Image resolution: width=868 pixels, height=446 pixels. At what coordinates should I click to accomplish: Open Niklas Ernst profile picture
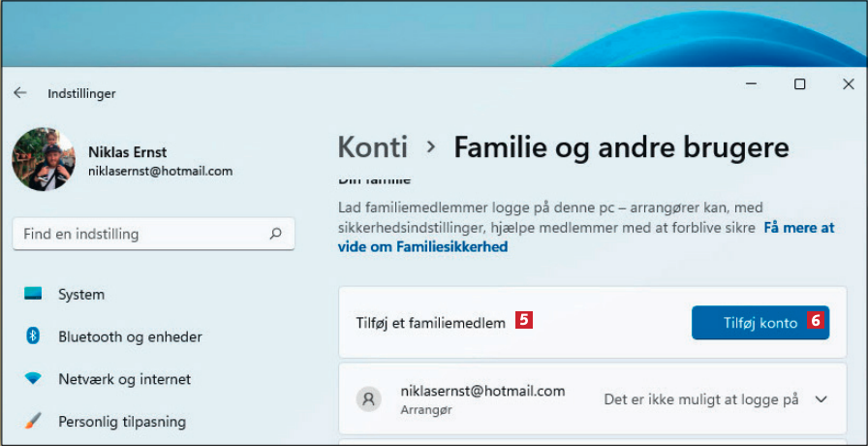pyautogui.click(x=44, y=160)
